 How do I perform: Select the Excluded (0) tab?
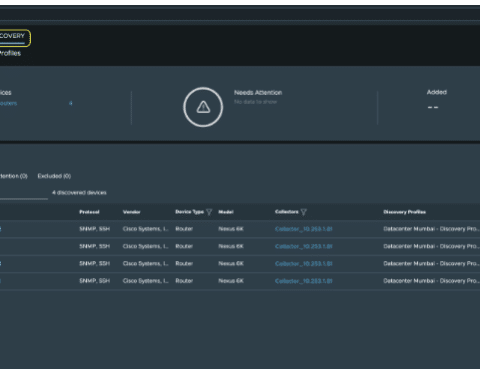(x=54, y=176)
